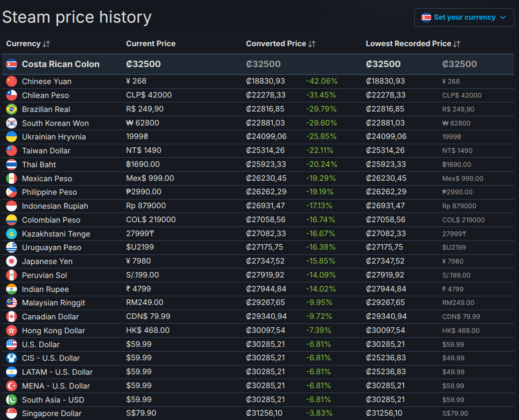Click the ¥ 268 current price
Viewport: 519px width, 420px height.
point(136,81)
